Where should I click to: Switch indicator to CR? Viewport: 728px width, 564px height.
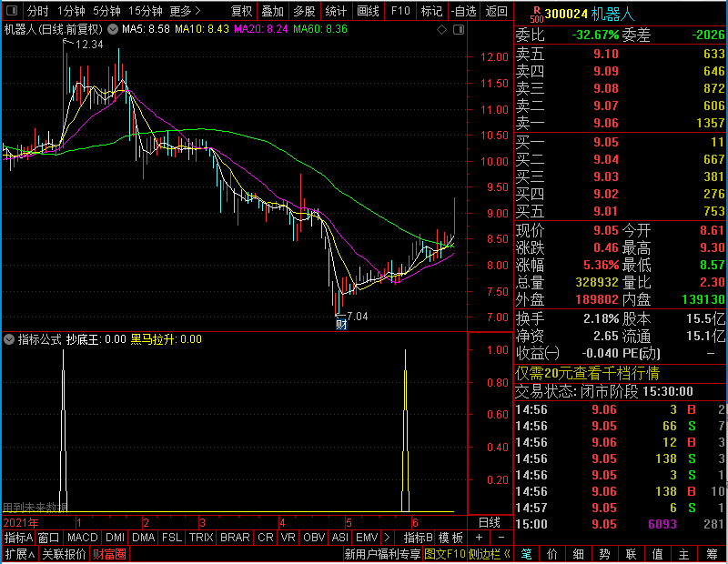(266, 538)
